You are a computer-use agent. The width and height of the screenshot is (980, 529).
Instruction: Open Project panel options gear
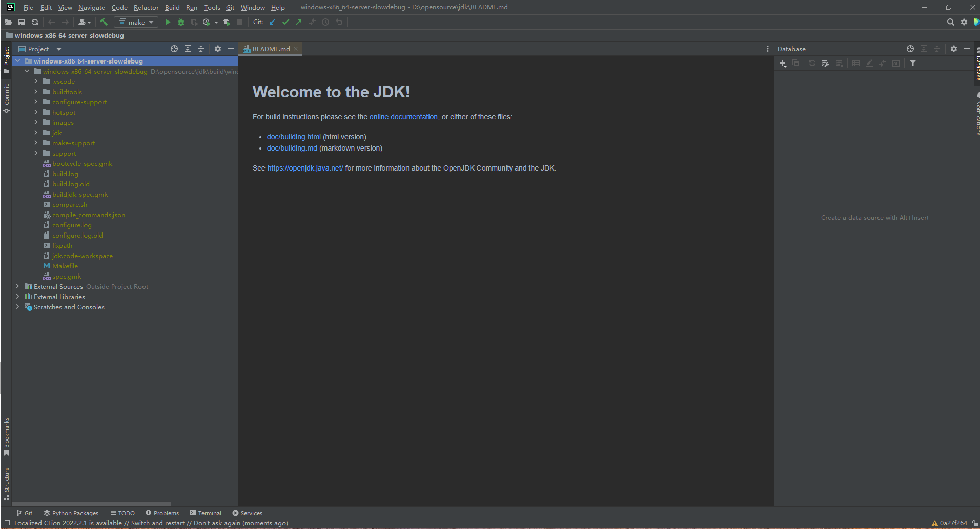coord(218,49)
